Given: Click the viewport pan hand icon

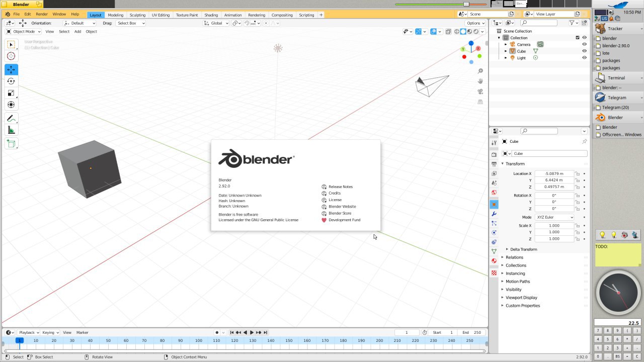Looking at the screenshot, I should [x=480, y=81].
